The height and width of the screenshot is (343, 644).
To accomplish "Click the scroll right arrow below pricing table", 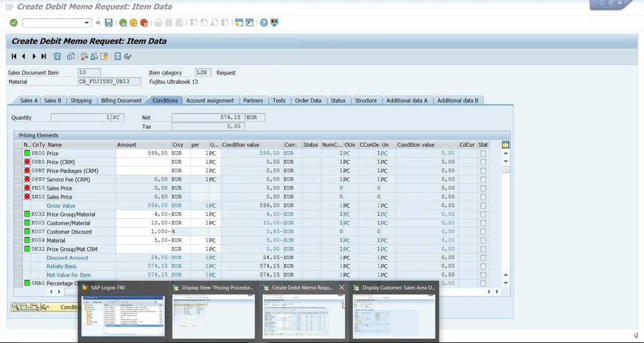I will pyautogui.click(x=497, y=292).
